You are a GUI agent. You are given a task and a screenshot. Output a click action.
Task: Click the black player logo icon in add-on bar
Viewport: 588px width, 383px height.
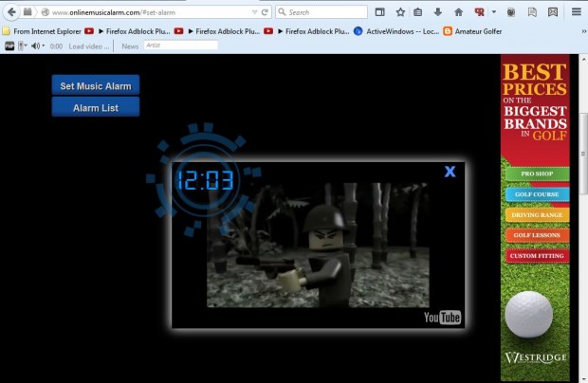click(x=9, y=46)
